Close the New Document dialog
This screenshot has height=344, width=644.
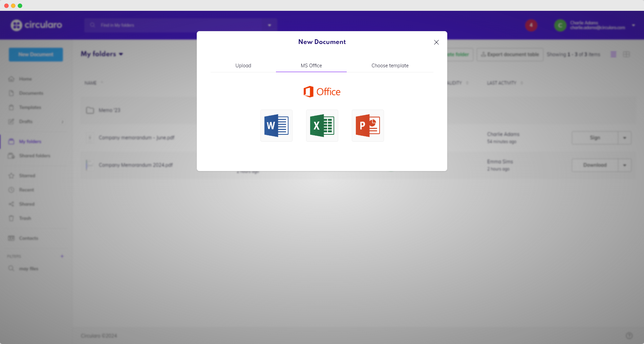click(x=436, y=42)
